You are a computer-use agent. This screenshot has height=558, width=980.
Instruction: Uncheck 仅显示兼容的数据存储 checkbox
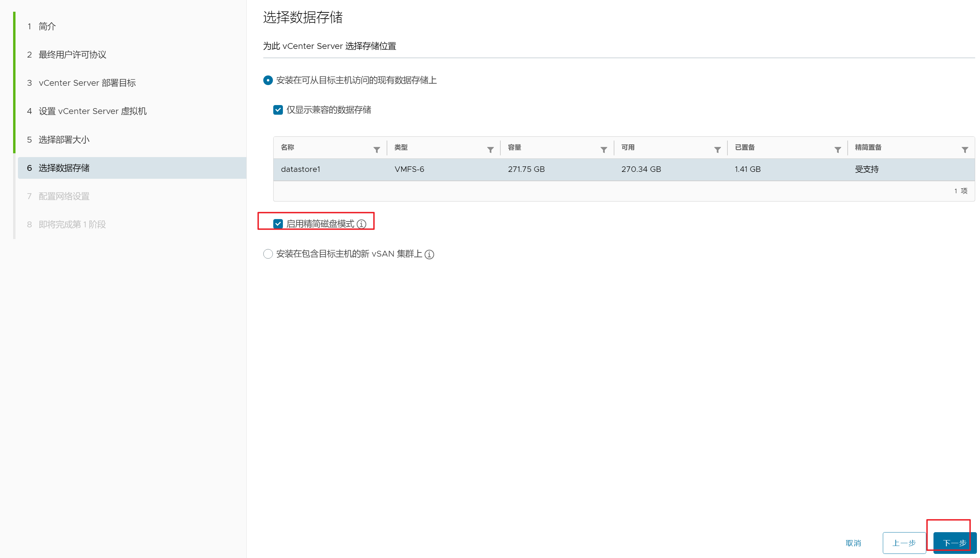278,110
